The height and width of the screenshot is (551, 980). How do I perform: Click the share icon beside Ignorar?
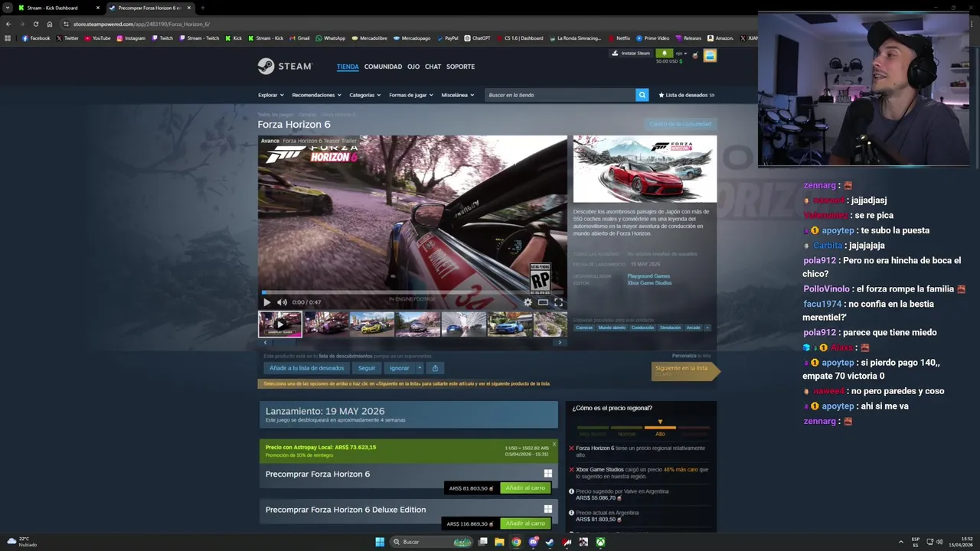click(x=435, y=368)
